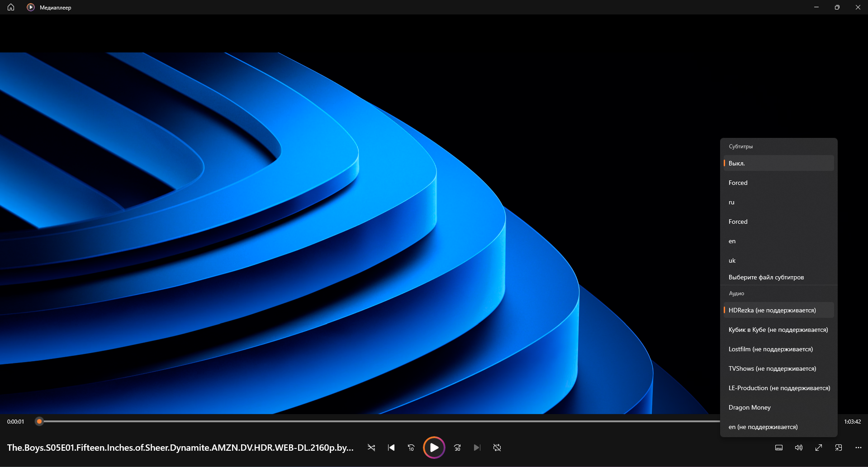Image resolution: width=868 pixels, height=467 pixels.
Task: Go to previous track
Action: click(x=391, y=448)
